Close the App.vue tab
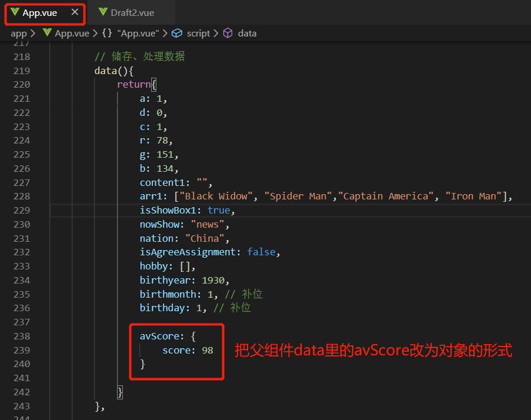This screenshot has height=420, width=531. [75, 12]
